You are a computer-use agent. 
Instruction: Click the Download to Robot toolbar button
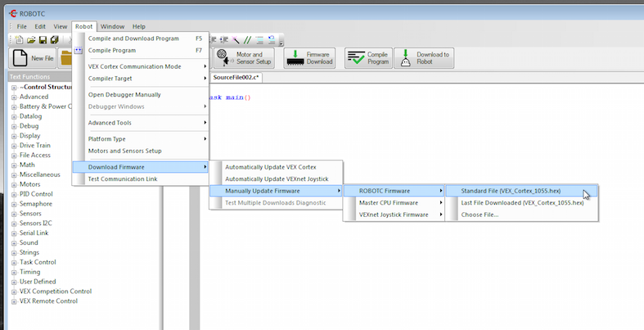[424, 58]
